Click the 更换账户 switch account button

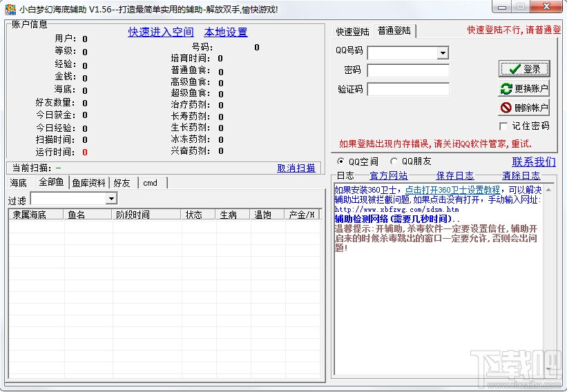524,88
